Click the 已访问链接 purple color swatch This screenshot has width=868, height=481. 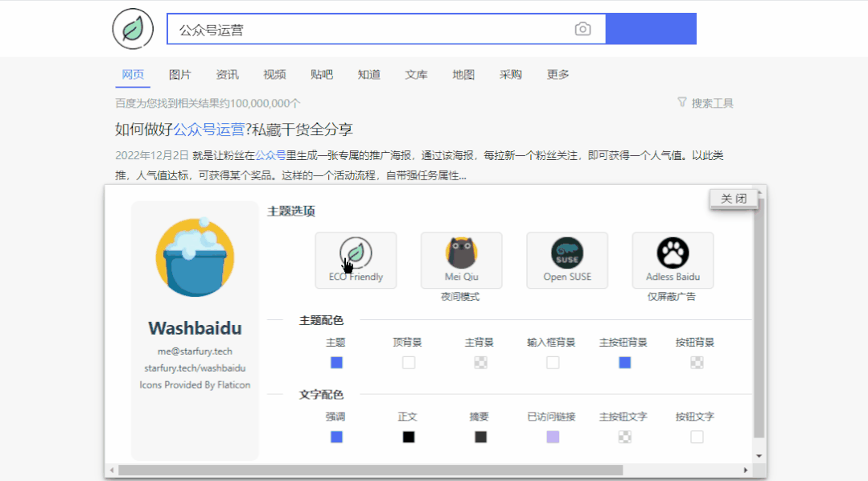click(x=553, y=436)
